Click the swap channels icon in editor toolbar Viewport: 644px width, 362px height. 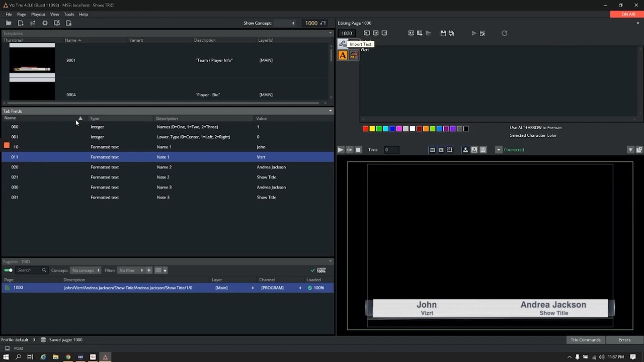(411, 33)
